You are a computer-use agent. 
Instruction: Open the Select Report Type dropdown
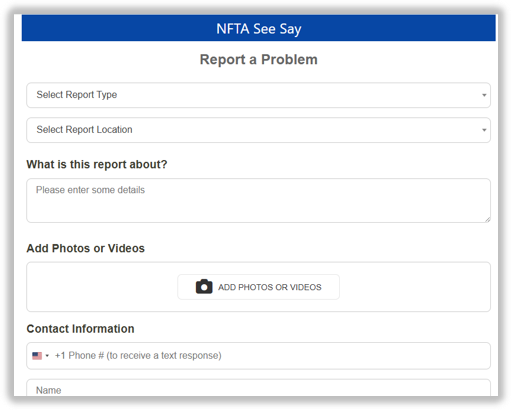[x=258, y=95]
